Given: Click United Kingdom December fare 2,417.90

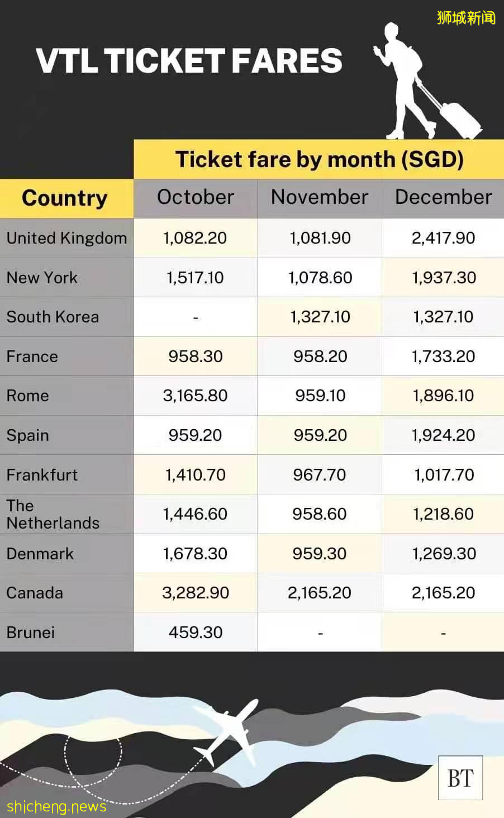Looking at the screenshot, I should tap(443, 238).
